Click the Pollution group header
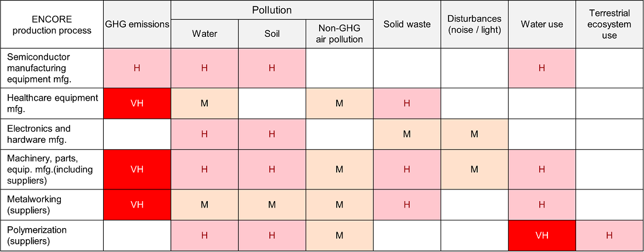 272,11
